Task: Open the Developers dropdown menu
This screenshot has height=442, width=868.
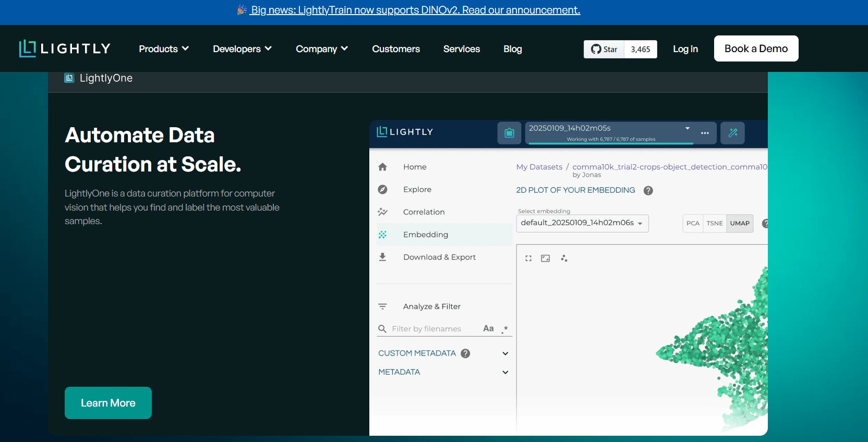Action: [242, 48]
